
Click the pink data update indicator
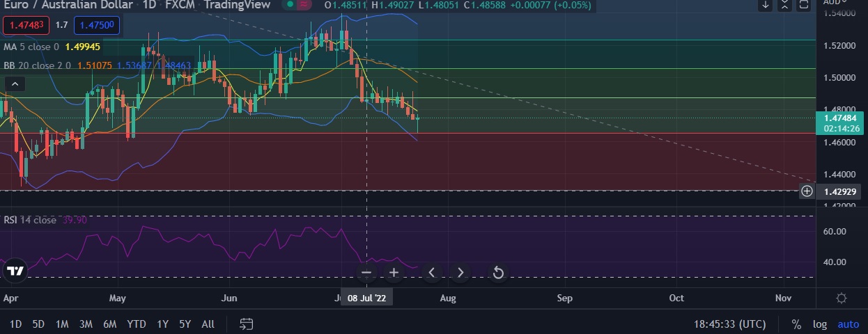click(x=302, y=5)
